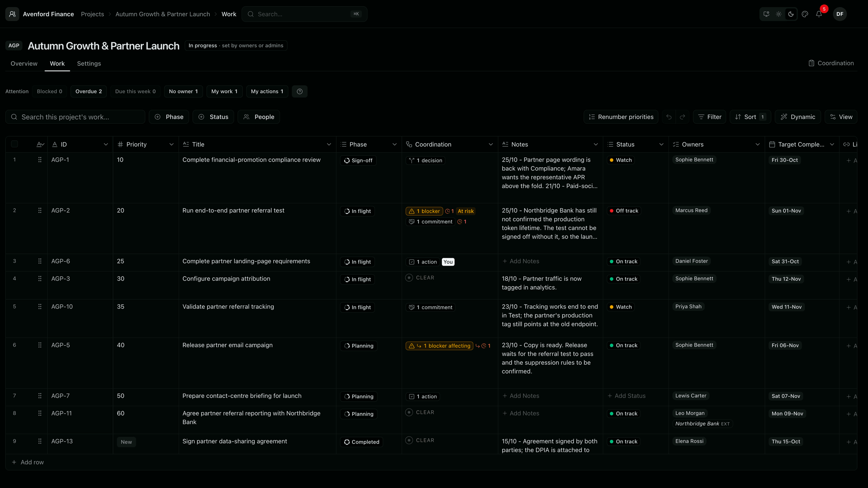Open the DF user avatar menu
Screen dimensions: 868x488
(840, 14)
